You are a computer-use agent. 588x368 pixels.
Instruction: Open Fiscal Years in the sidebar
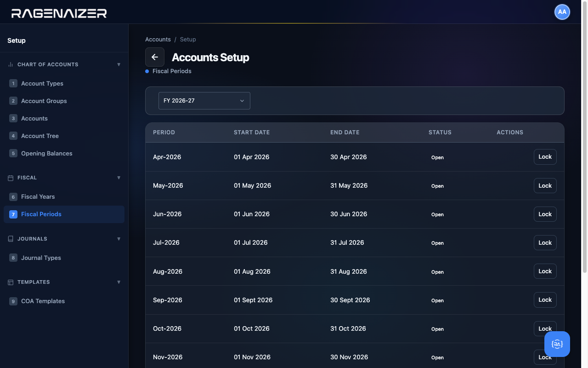(x=64, y=196)
